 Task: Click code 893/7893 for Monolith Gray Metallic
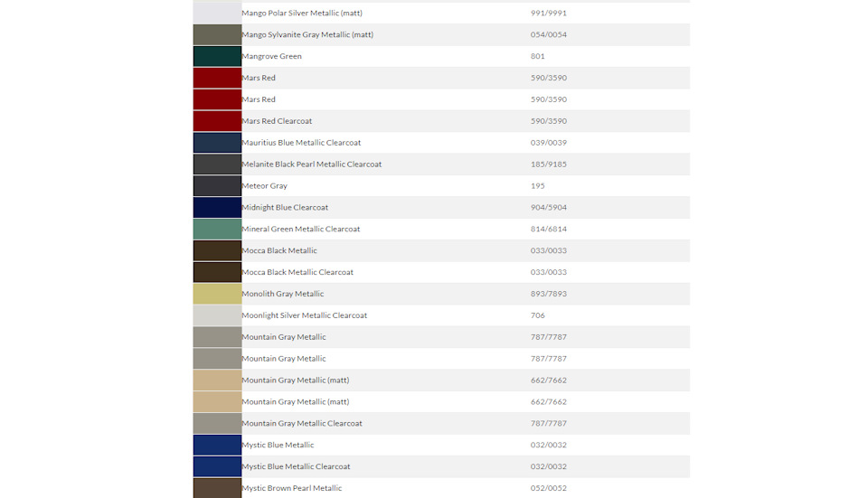(x=549, y=293)
